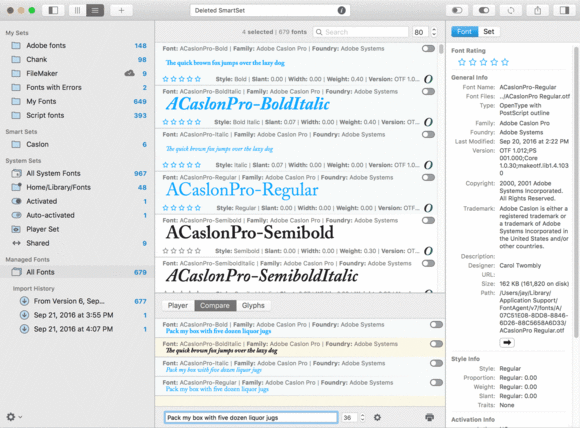580x428 pixels.
Task: Click the reveal path arrow button
Action: point(507,343)
